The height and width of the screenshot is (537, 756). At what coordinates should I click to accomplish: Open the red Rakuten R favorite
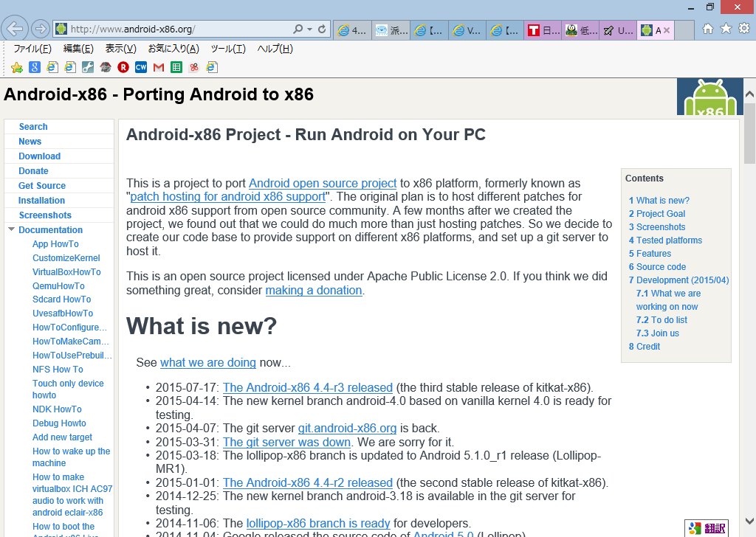click(123, 67)
